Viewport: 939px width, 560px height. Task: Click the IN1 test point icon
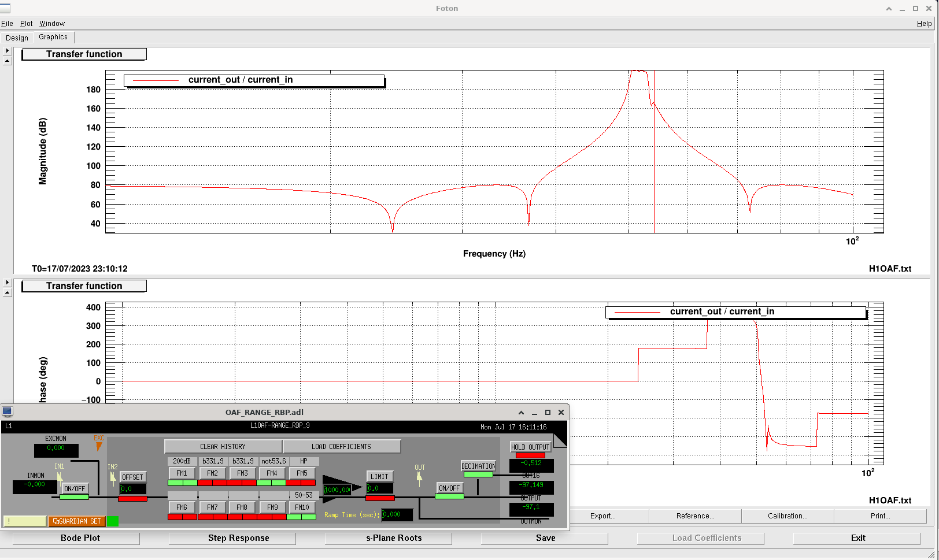(x=60, y=477)
